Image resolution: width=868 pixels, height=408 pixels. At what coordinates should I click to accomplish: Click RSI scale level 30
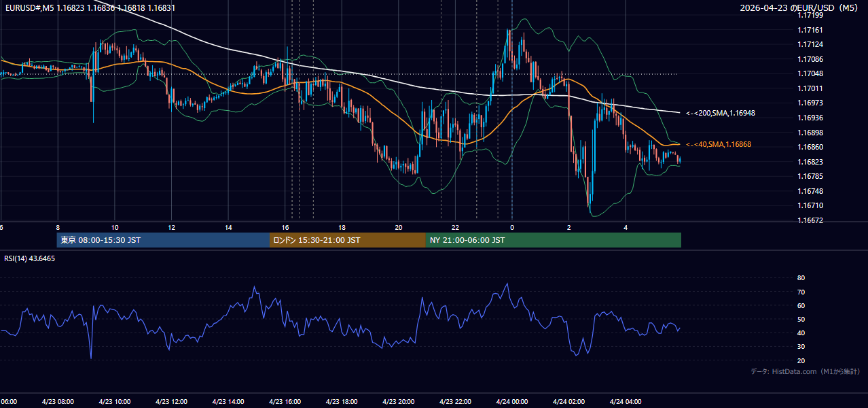coord(801,347)
